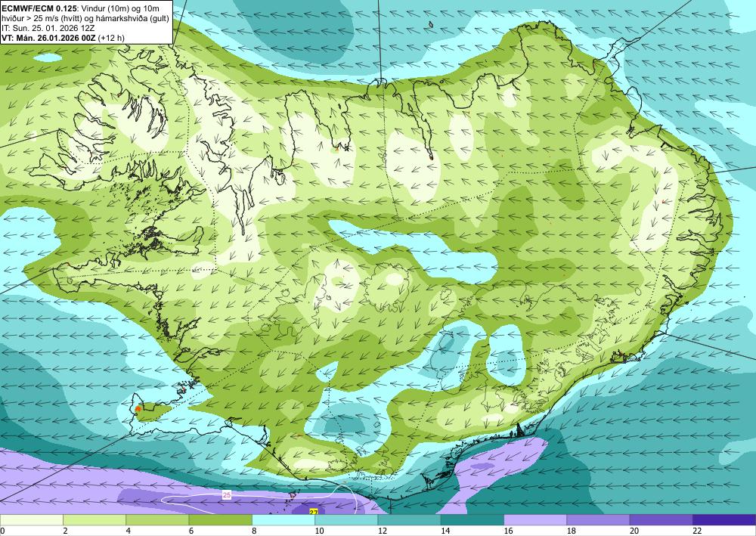
Task: Click the light cyan 8–10 legend swatch
Action: tap(283, 520)
